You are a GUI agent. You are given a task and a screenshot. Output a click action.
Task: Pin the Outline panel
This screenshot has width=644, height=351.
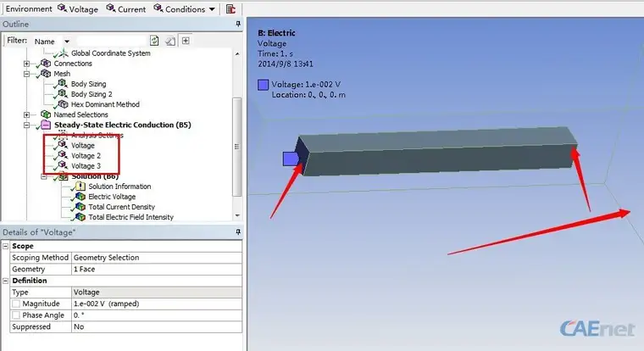(238, 24)
